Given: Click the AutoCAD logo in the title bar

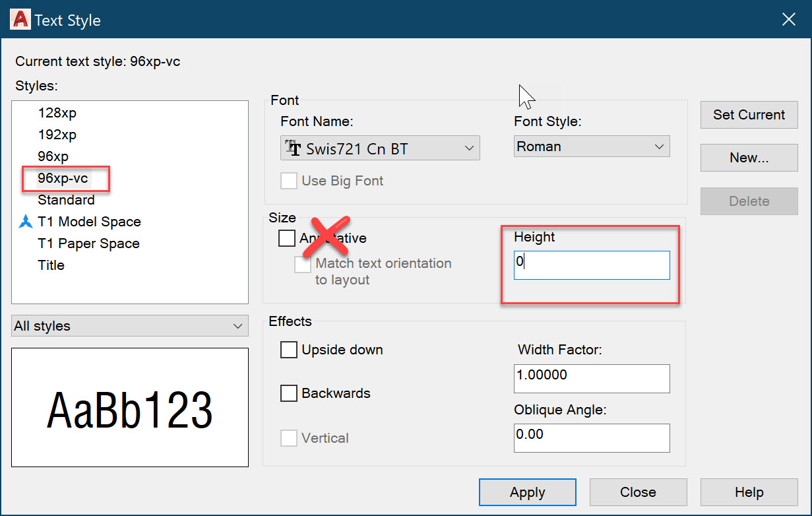Looking at the screenshot, I should click(x=19, y=19).
